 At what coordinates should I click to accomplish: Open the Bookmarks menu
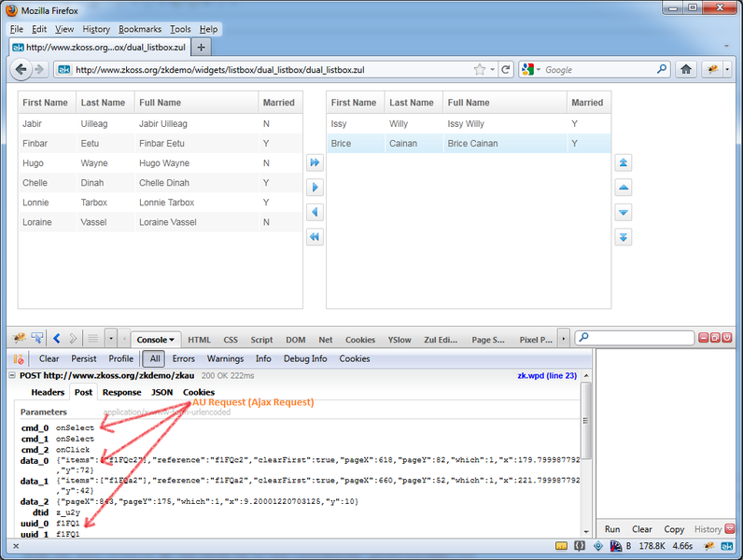point(140,29)
